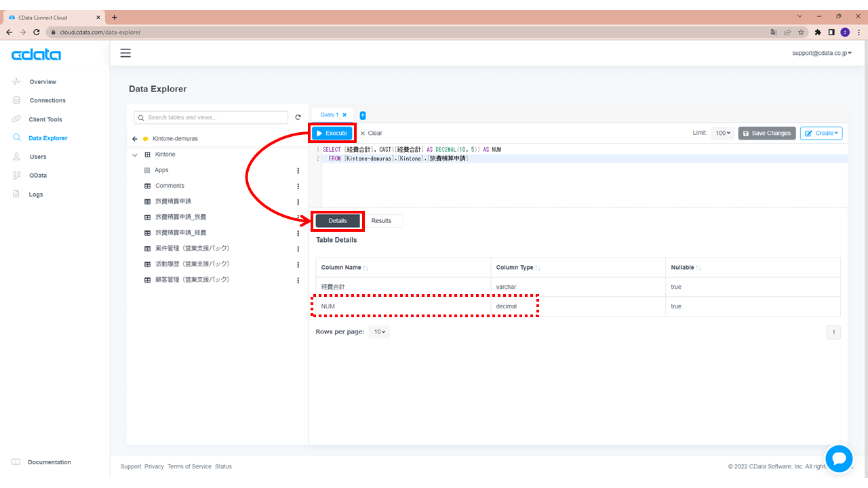
Task: Open the OData sidebar icon
Action: [x=16, y=176]
